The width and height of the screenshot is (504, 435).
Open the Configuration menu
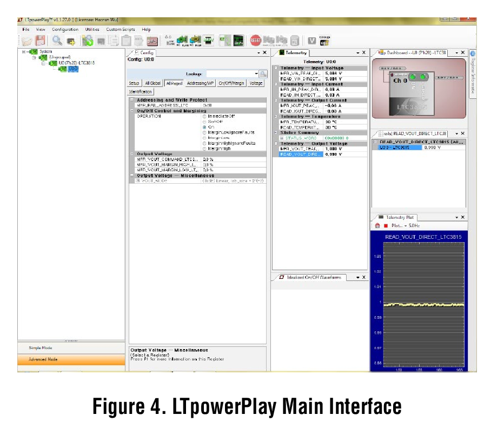[65, 29]
